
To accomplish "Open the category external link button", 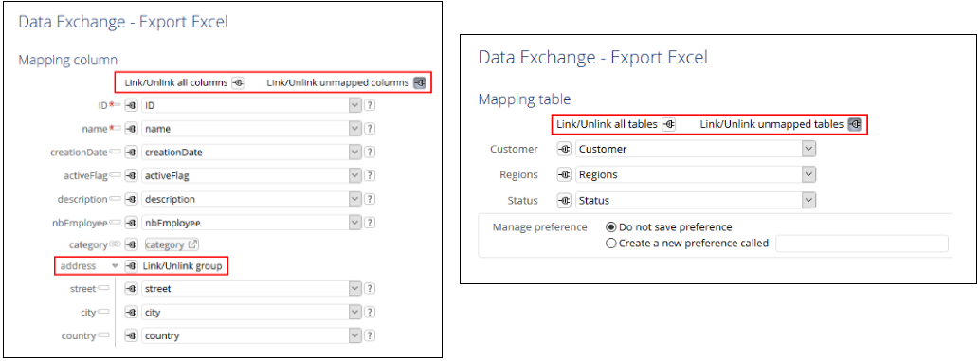I will pyautogui.click(x=193, y=244).
